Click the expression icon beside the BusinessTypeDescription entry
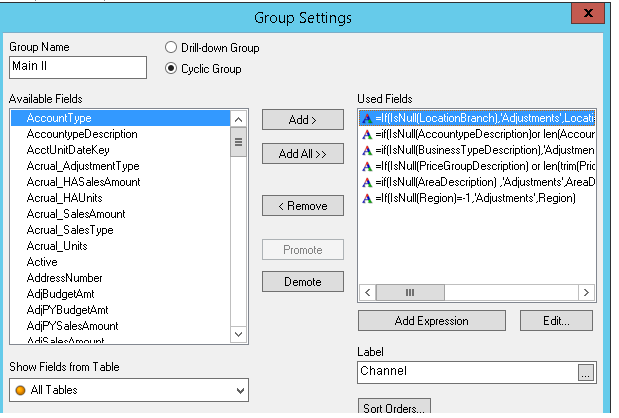The height and width of the screenshot is (418, 619). click(x=366, y=150)
